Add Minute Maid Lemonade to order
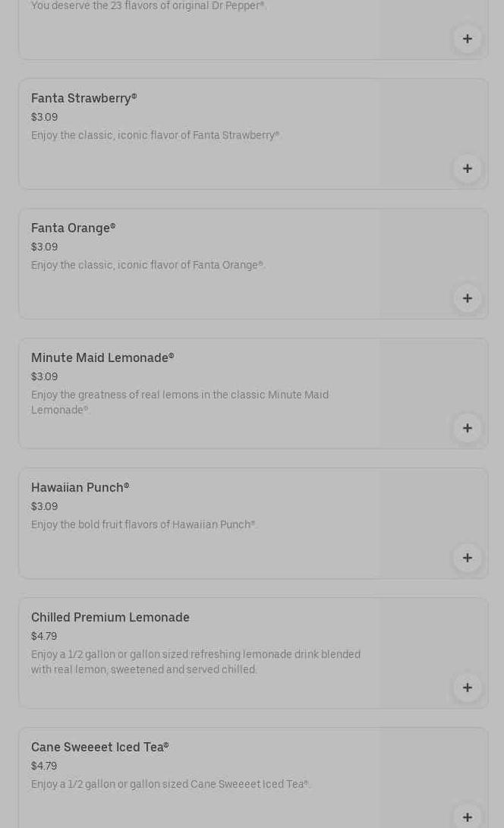 (467, 428)
